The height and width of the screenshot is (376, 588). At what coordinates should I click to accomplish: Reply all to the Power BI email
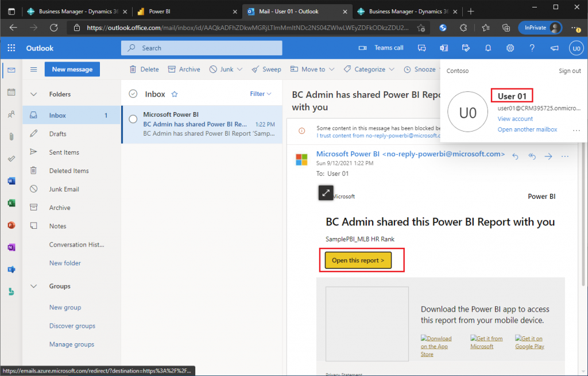pyautogui.click(x=532, y=156)
